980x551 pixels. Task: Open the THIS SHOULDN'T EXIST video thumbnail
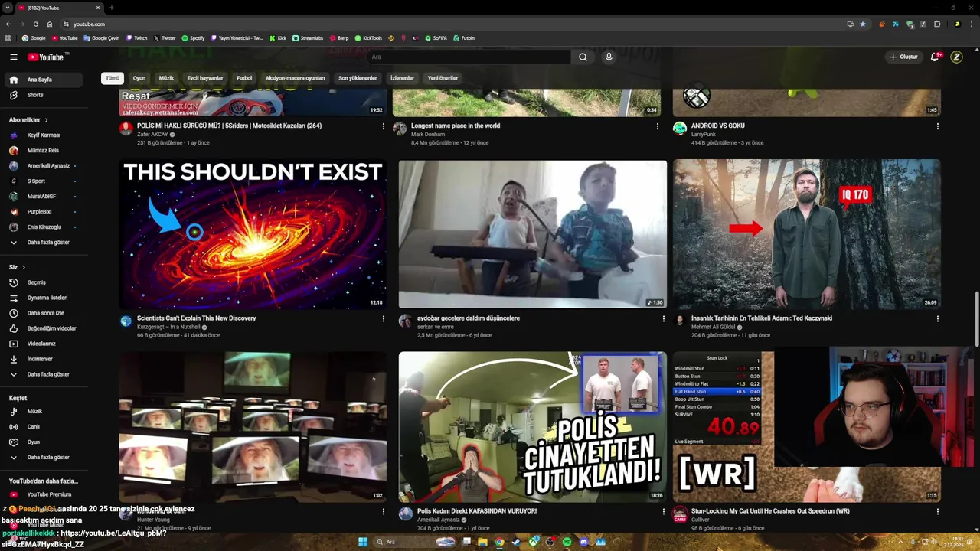pos(253,233)
